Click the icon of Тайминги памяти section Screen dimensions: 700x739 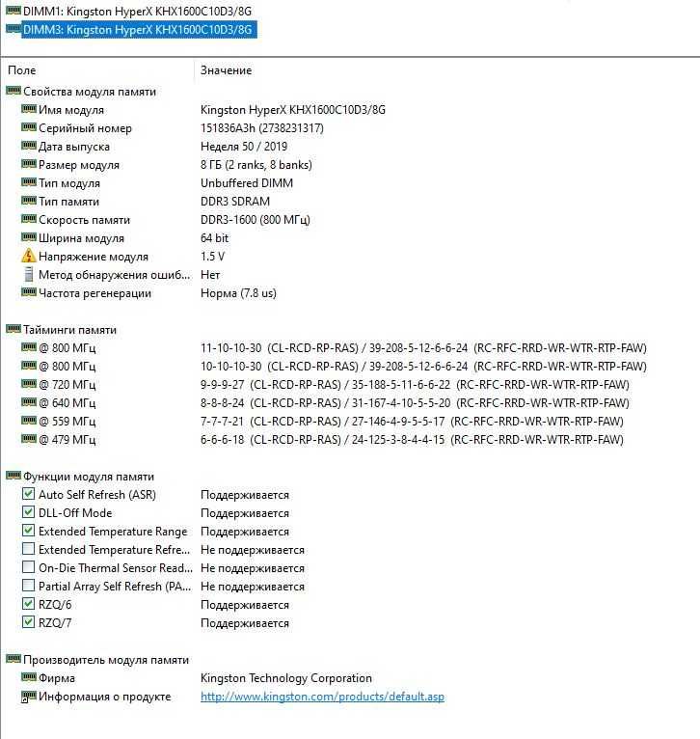(13, 329)
